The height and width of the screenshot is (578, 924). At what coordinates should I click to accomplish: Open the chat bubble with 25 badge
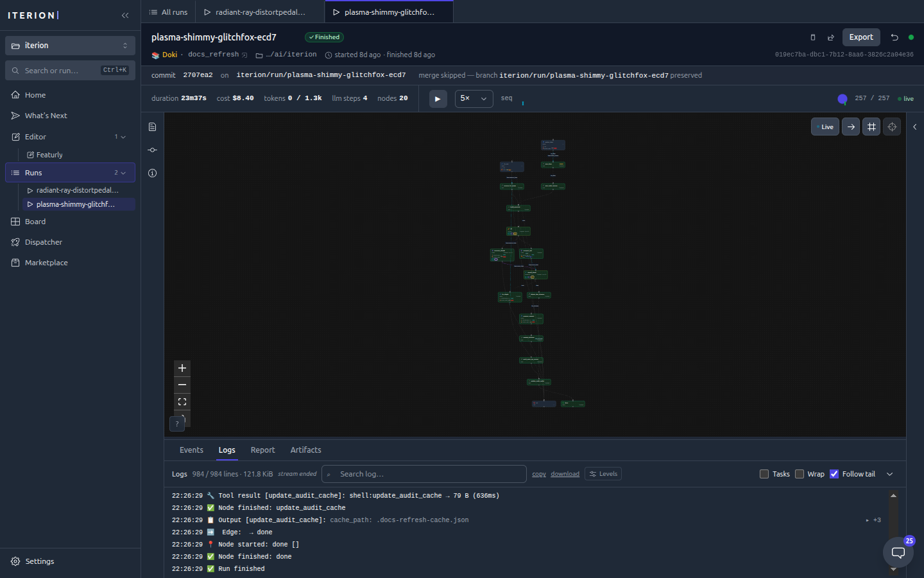[x=898, y=552]
